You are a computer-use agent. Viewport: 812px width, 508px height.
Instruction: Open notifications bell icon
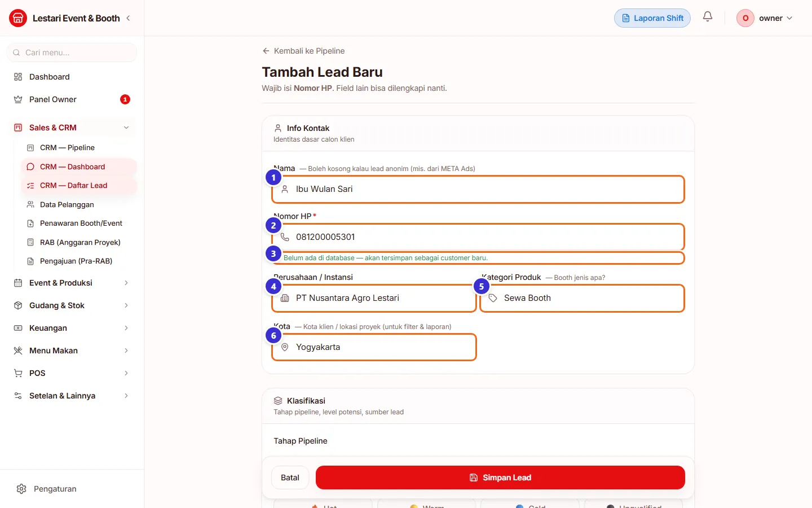(x=708, y=17)
